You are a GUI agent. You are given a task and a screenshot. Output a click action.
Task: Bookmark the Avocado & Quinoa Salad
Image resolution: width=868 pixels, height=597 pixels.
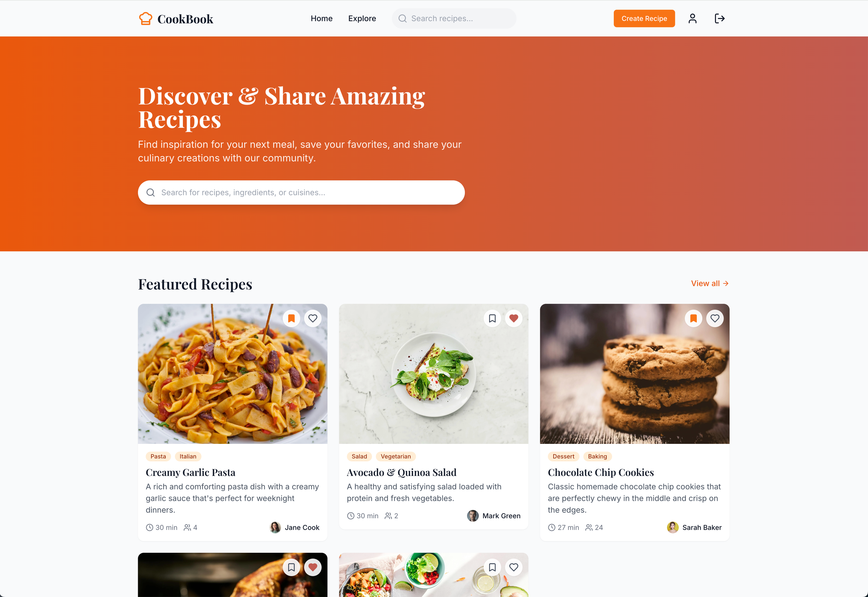492,318
